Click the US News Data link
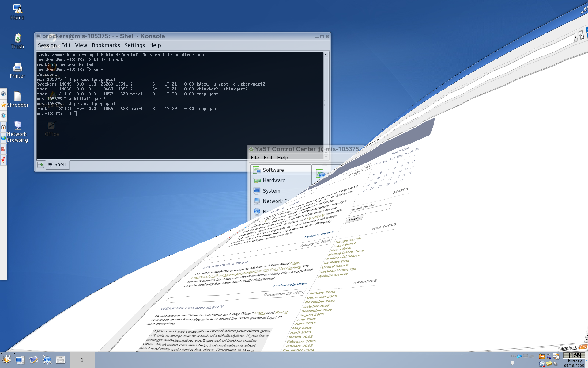The image size is (588, 368). [x=336, y=262]
